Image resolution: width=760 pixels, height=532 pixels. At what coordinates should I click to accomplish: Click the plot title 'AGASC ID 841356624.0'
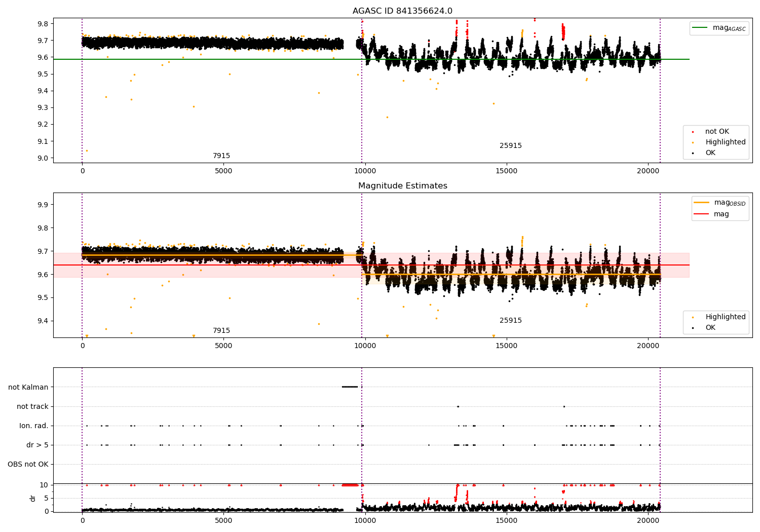[x=402, y=11]
